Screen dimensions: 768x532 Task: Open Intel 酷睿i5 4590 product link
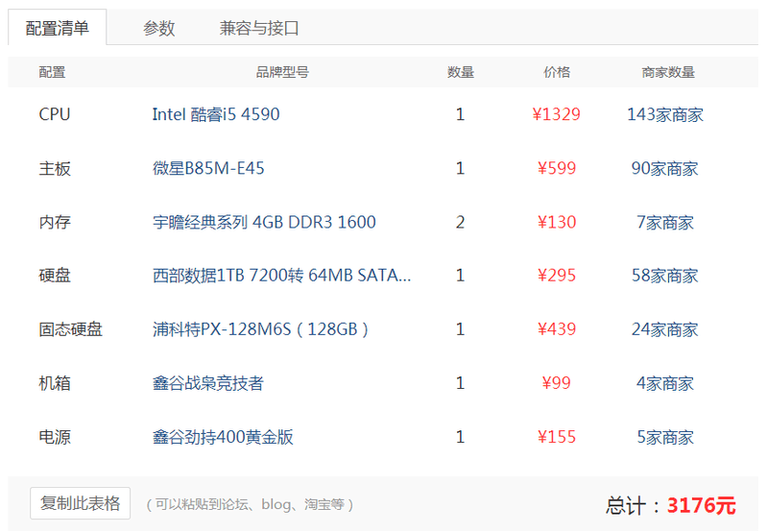click(216, 114)
